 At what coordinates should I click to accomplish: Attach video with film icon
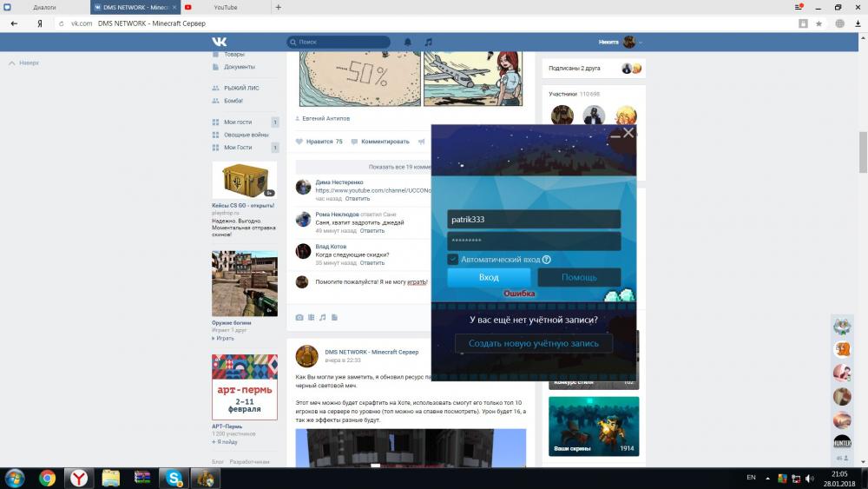coord(311,317)
